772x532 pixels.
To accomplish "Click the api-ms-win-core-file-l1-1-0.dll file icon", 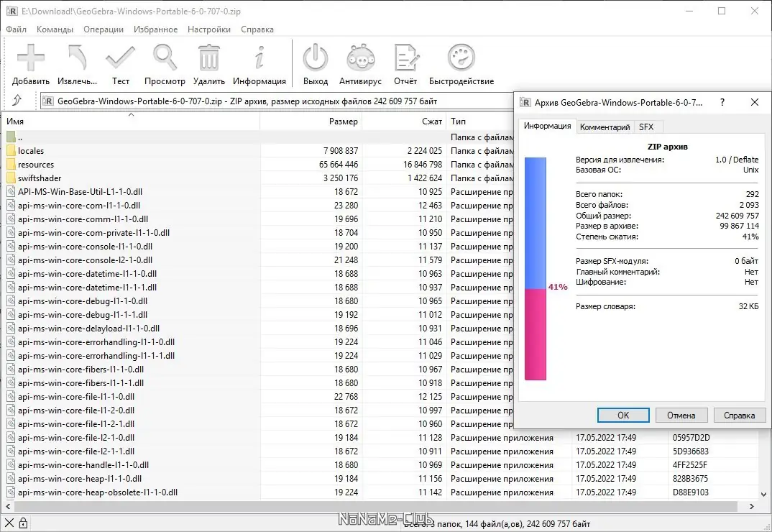I will [12, 397].
